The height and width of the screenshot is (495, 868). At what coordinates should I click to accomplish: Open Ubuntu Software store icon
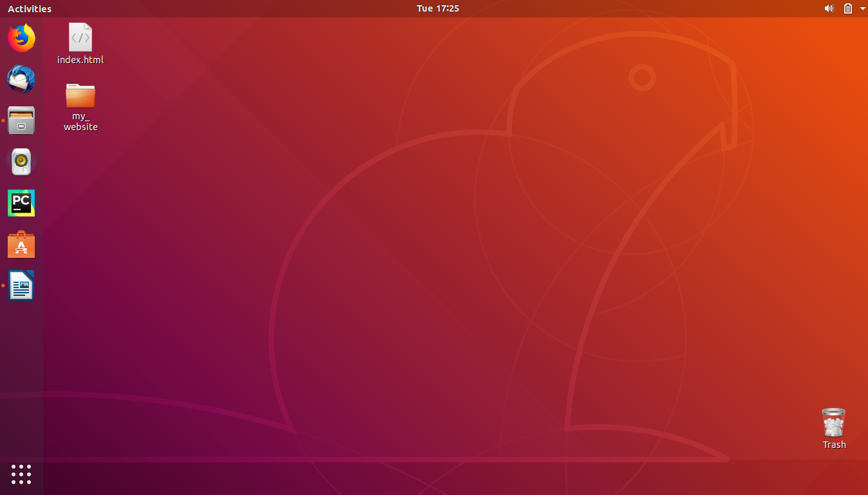pos(21,244)
